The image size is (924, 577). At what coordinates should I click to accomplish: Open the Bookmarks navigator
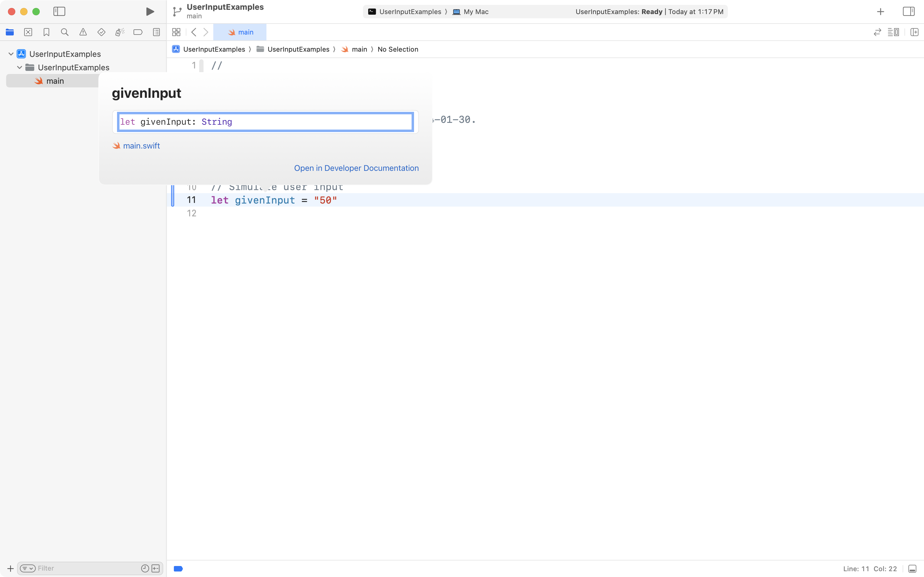coord(46,32)
